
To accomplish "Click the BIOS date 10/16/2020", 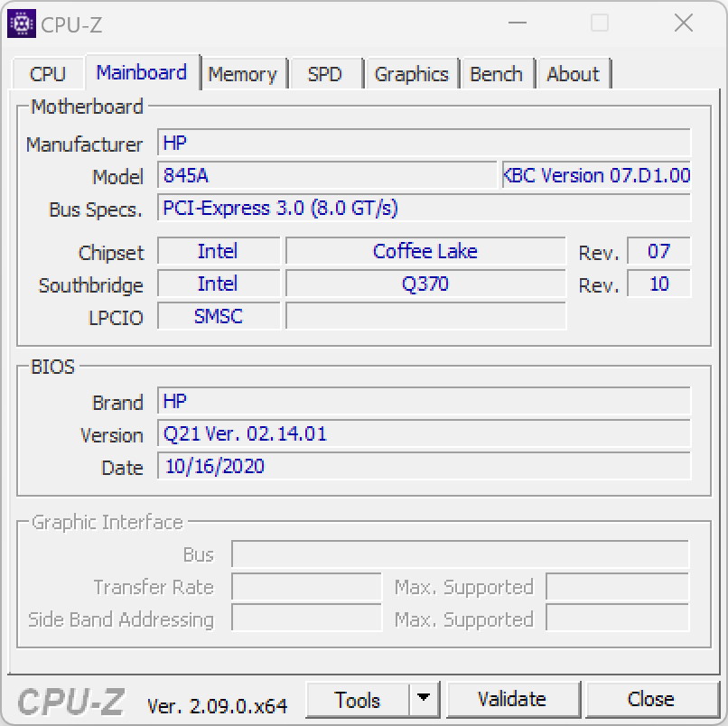I will (x=424, y=466).
